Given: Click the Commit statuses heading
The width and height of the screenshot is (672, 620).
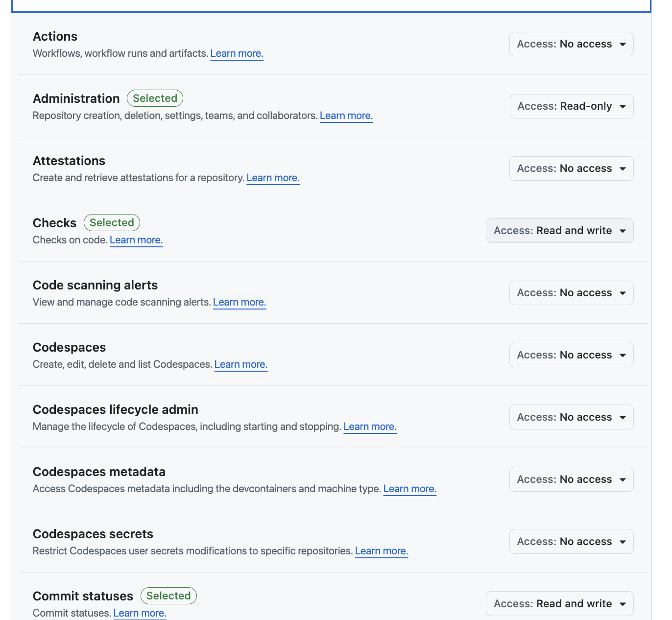Looking at the screenshot, I should (83, 596).
